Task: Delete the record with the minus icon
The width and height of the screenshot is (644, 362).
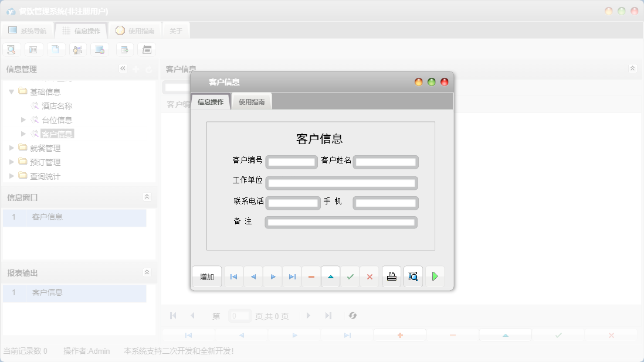Action: (x=311, y=276)
